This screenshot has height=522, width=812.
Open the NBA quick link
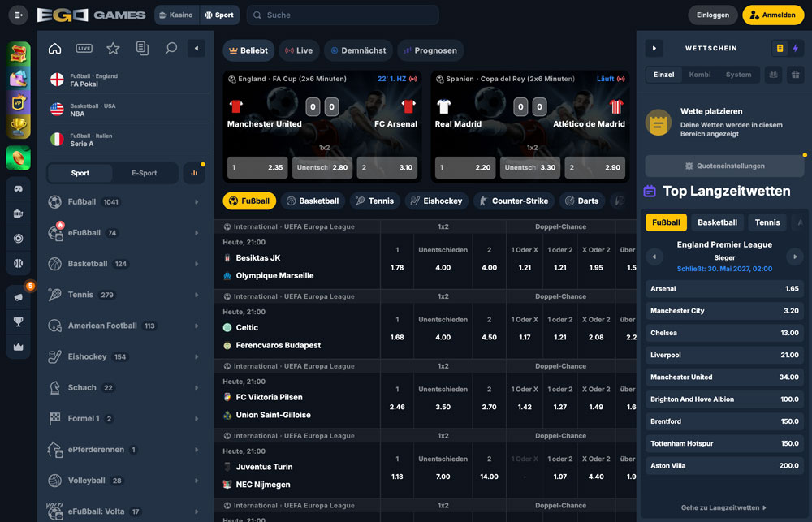click(127, 110)
